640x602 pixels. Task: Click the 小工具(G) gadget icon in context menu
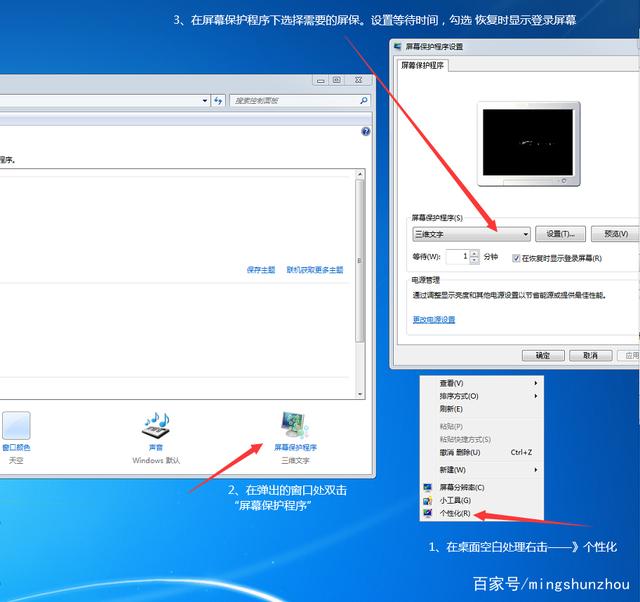pos(427,500)
